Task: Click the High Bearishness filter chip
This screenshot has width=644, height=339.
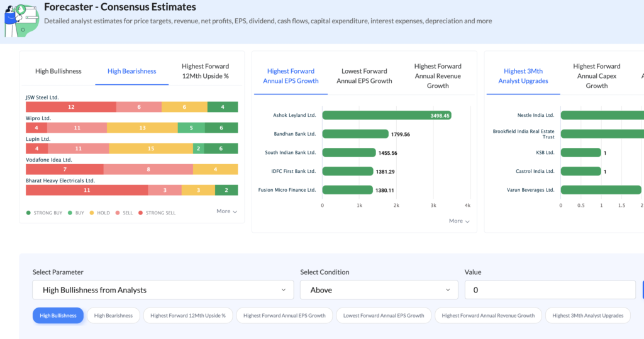Action: (113, 316)
